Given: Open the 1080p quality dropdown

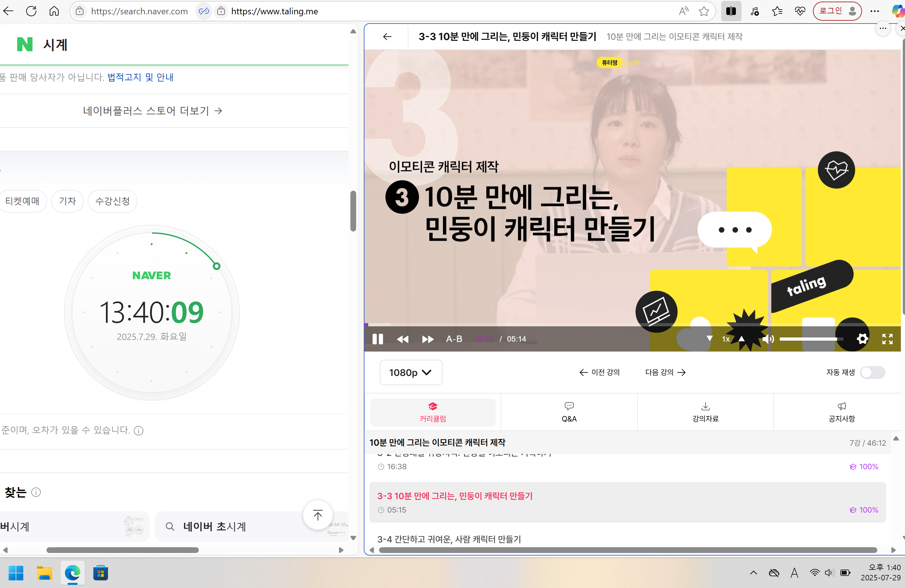Looking at the screenshot, I should pos(411,372).
